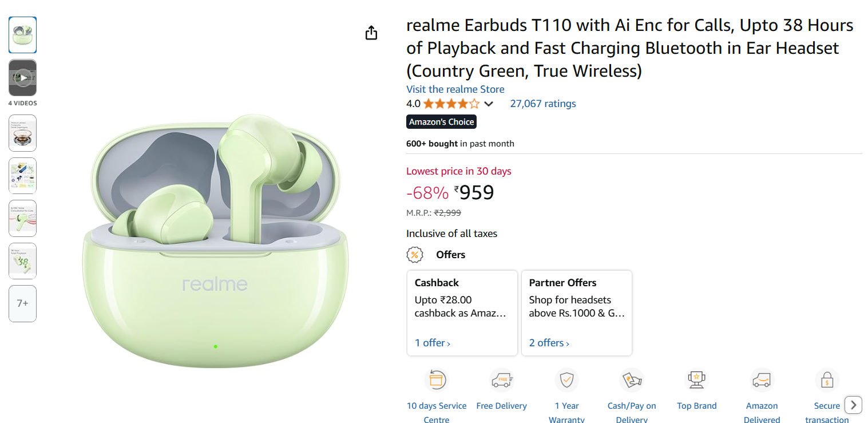The height and width of the screenshot is (423, 868).
Task: Click the 1 Year Warranty shield icon
Action: (566, 380)
